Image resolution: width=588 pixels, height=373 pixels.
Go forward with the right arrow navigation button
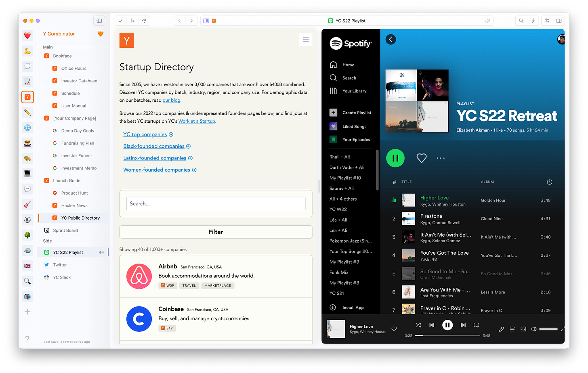[191, 21]
